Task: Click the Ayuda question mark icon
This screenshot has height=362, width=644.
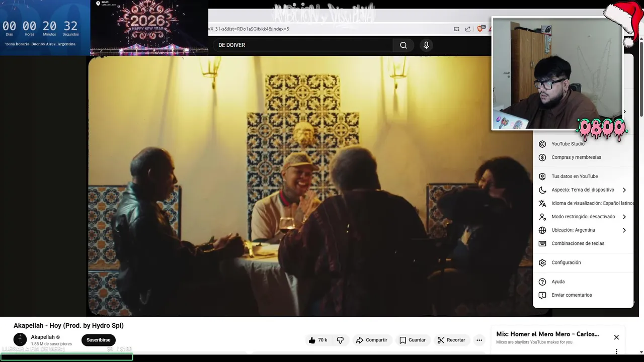Action: (542, 282)
